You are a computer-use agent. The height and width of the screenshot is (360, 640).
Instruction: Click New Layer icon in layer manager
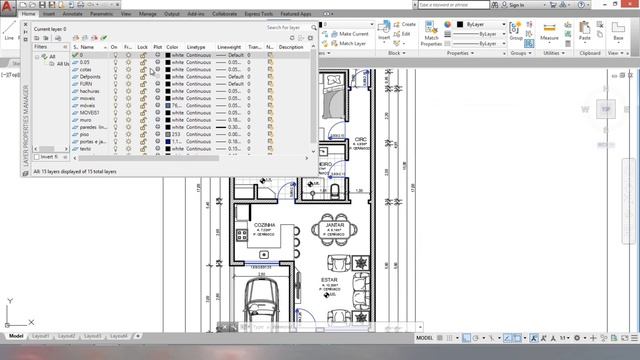coord(76,38)
